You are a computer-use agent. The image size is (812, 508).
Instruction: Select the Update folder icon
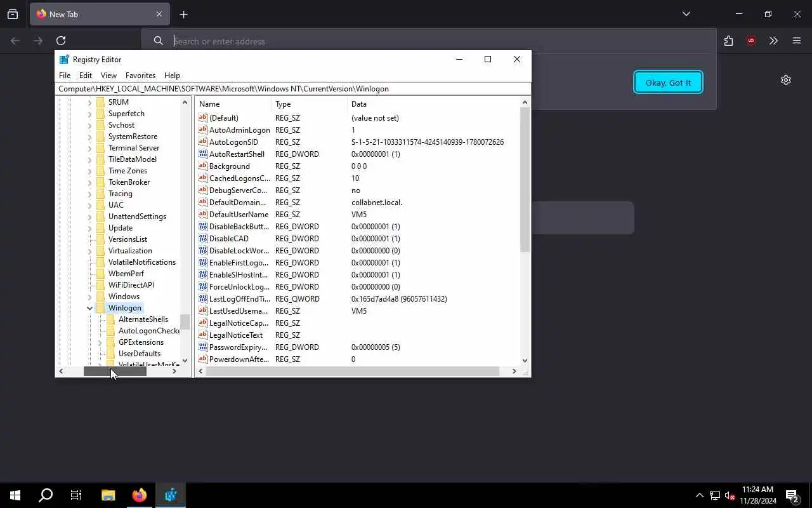click(100, 228)
